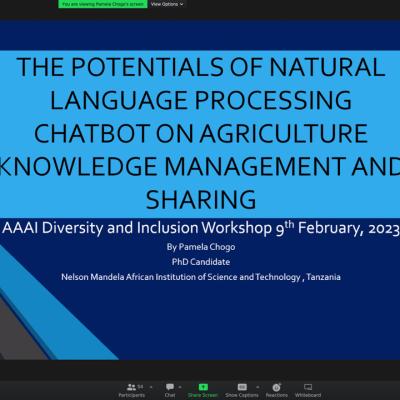Image resolution: width=400 pixels, height=400 pixels.
Task: Open the Chat icon
Action: pos(170,387)
